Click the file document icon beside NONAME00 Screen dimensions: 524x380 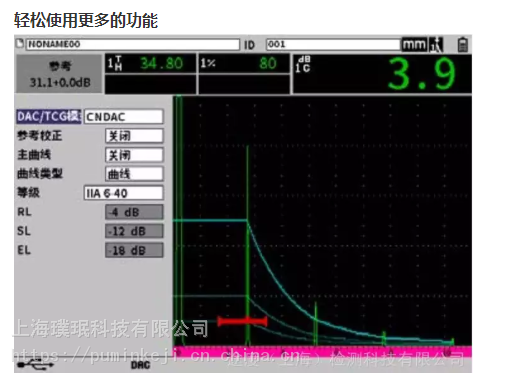click(20, 43)
